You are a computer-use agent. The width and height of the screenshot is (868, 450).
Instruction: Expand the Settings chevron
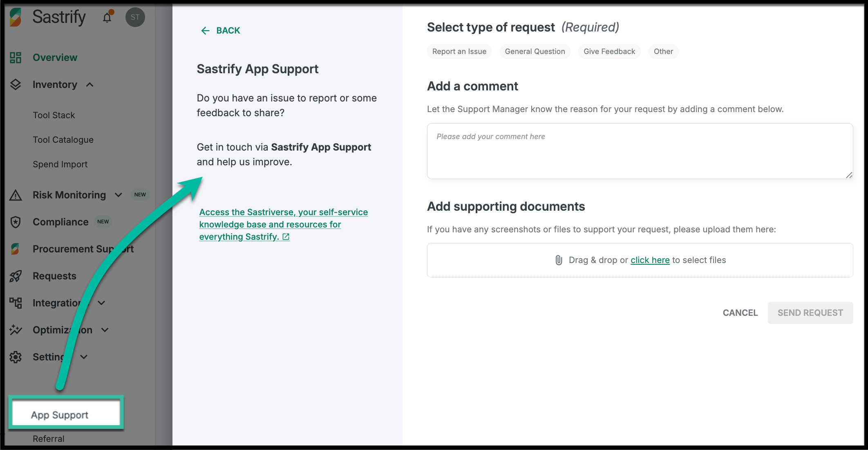point(84,357)
